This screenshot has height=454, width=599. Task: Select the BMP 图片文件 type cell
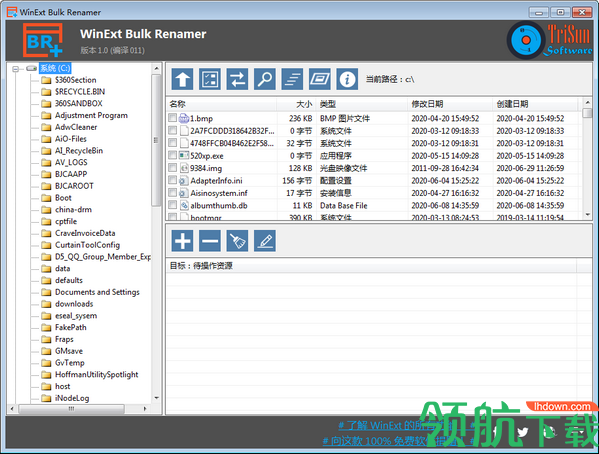pyautogui.click(x=345, y=118)
